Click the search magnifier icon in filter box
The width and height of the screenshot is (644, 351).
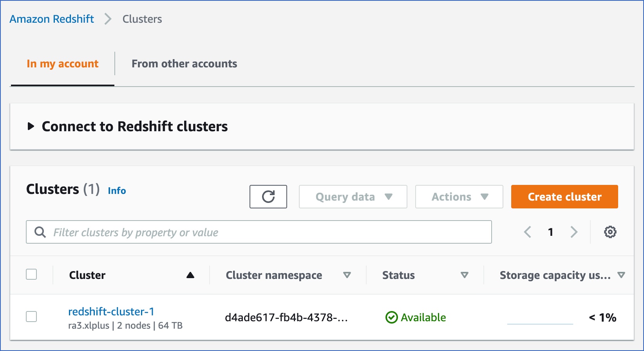tap(40, 232)
